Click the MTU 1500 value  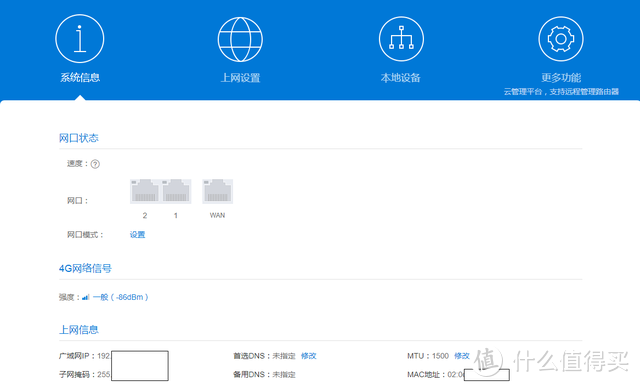pyautogui.click(x=440, y=356)
